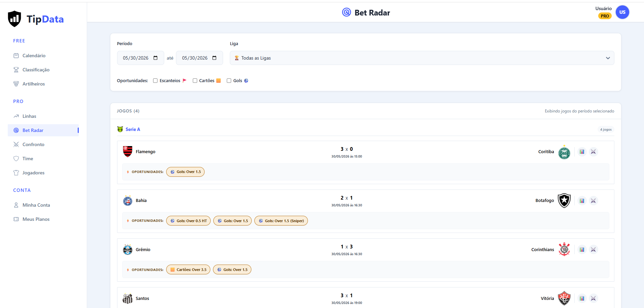Image resolution: width=644 pixels, height=308 pixels.
Task: Click Gols: Over 1.5 chip under Flamengo
Action: pyautogui.click(x=185, y=172)
